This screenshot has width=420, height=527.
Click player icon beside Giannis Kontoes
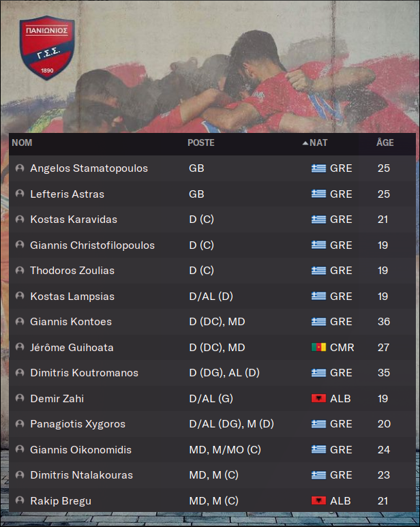point(20,322)
